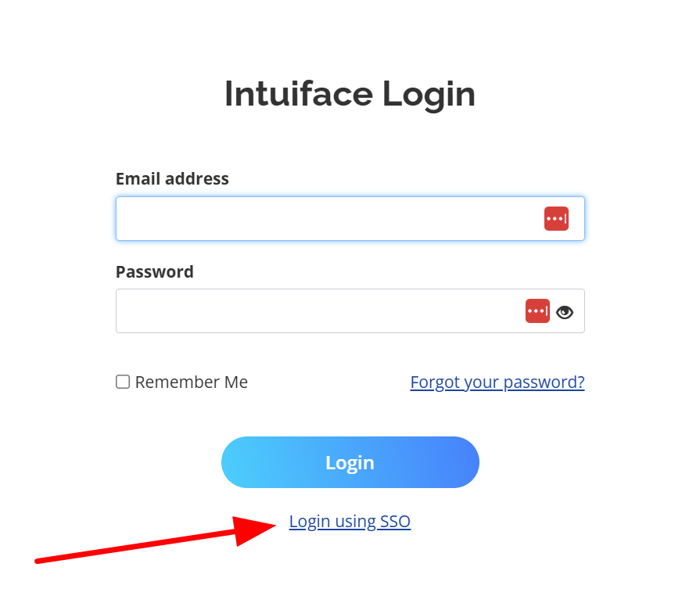
Task: Tick Remember Me to stay signed in
Action: (122, 381)
